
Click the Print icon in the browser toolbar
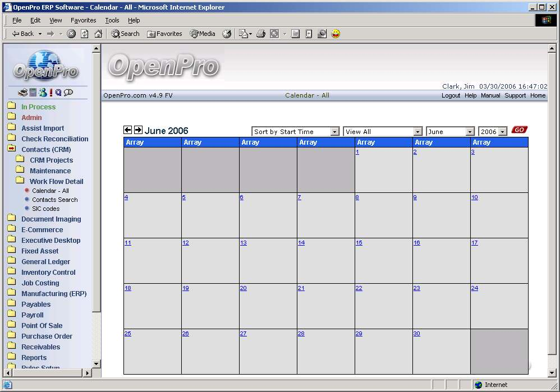pyautogui.click(x=260, y=34)
